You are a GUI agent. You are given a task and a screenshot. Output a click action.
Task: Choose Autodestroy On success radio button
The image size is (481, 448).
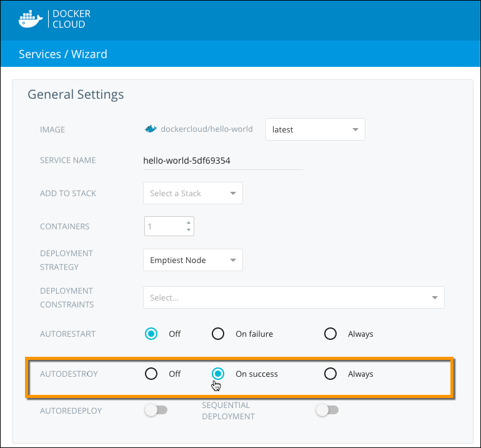[218, 374]
